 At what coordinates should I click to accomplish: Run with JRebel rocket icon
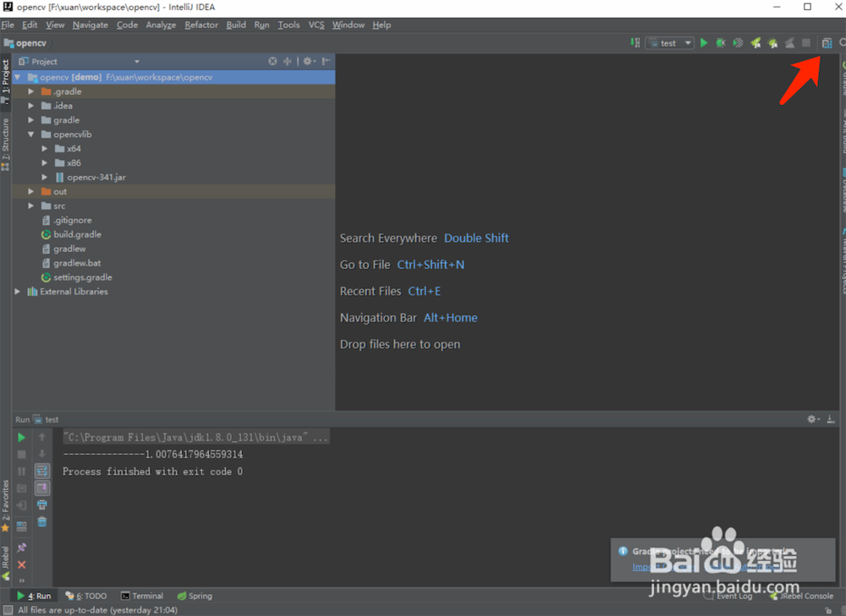point(755,42)
